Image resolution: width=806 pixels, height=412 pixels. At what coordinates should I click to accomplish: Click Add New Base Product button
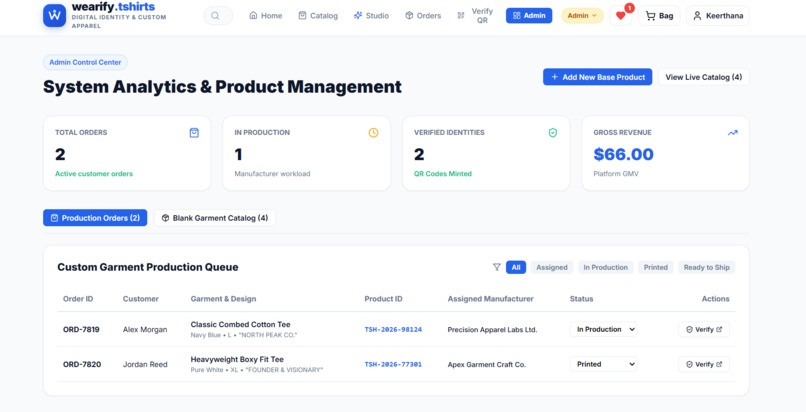597,77
